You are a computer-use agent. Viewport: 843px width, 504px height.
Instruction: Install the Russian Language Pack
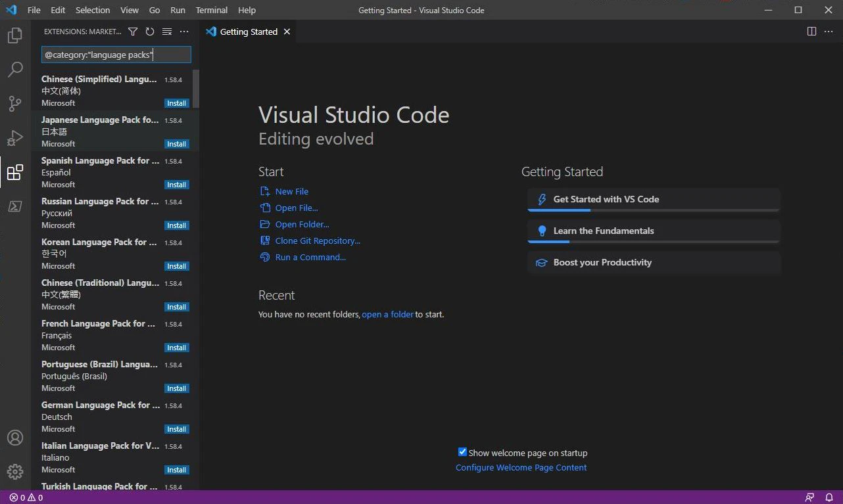click(x=177, y=225)
